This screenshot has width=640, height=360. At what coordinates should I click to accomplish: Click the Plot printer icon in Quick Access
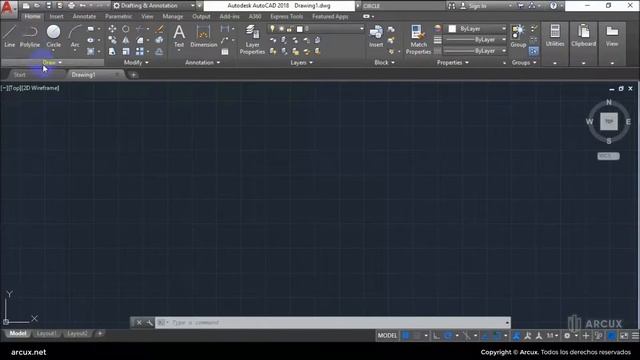coord(71,6)
